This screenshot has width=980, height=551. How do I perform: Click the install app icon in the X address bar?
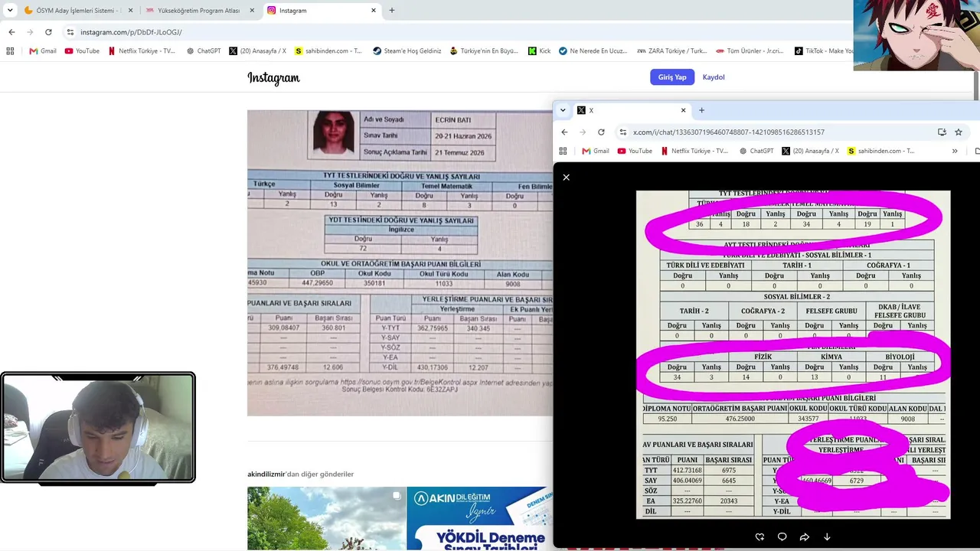942,132
